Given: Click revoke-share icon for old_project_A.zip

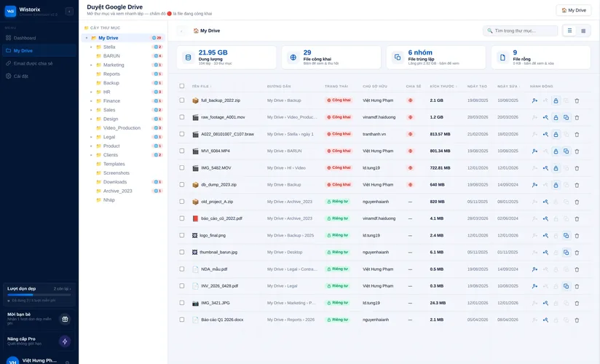Looking at the screenshot, I should tap(545, 202).
